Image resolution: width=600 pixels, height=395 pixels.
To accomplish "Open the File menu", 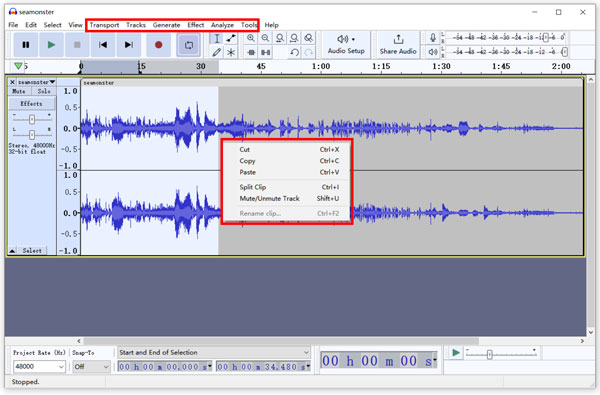I will [13, 25].
